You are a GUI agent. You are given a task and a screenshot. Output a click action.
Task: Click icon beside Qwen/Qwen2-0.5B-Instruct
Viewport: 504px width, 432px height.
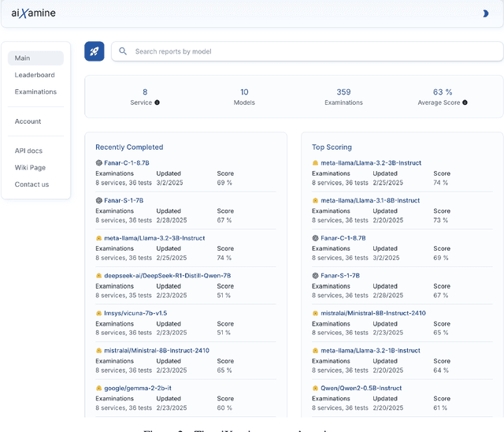click(x=315, y=388)
